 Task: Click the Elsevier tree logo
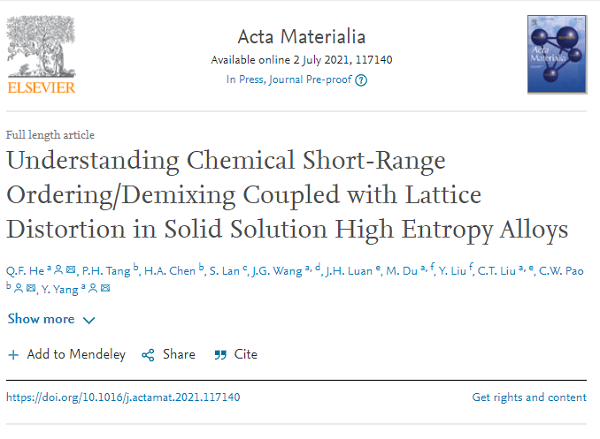pos(41,54)
